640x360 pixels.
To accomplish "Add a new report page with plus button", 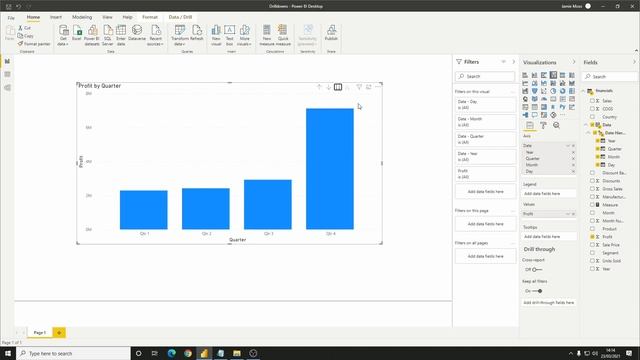I will (x=59, y=333).
